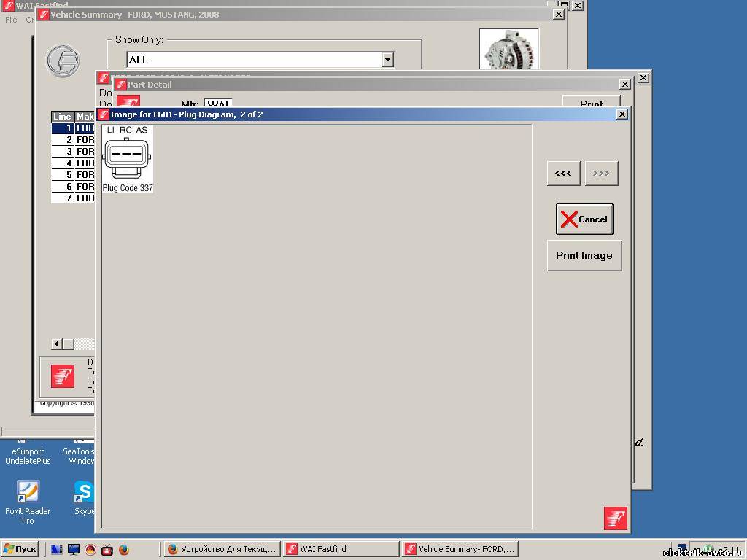Select line 2 row in Vehicle Summary table
The width and height of the screenshot is (747, 560).
click(x=73, y=139)
